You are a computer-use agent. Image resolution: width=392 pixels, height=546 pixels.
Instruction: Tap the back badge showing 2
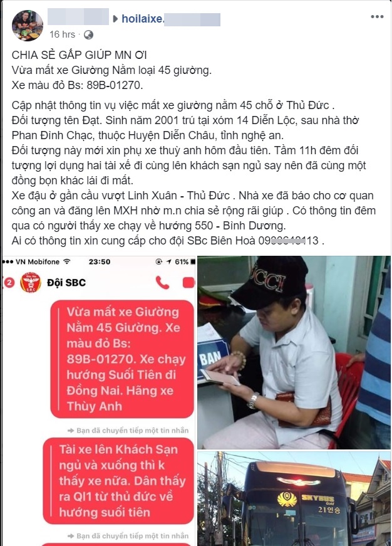9,283
